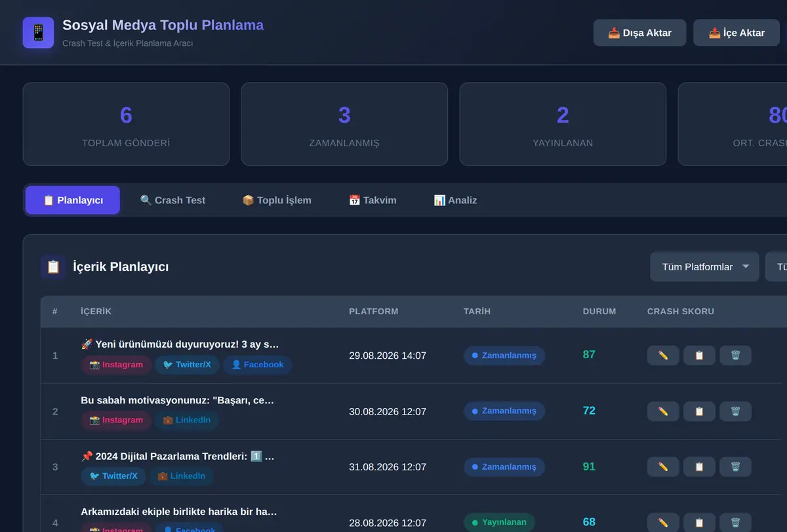Screen dimensions: 787x532
Task: Click the Zamanlanmış status badge of post 1
Action: tap(504, 356)
